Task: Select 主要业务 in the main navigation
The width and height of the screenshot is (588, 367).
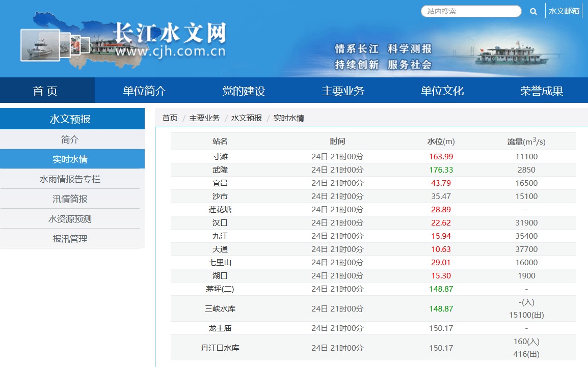Action: tap(343, 91)
